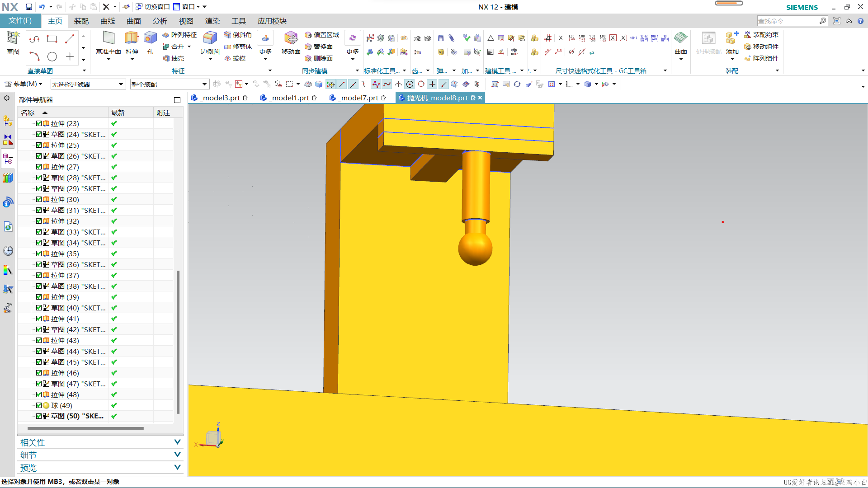
Task: Expand the 特征 group dropdown arrow
Action: (x=270, y=70)
